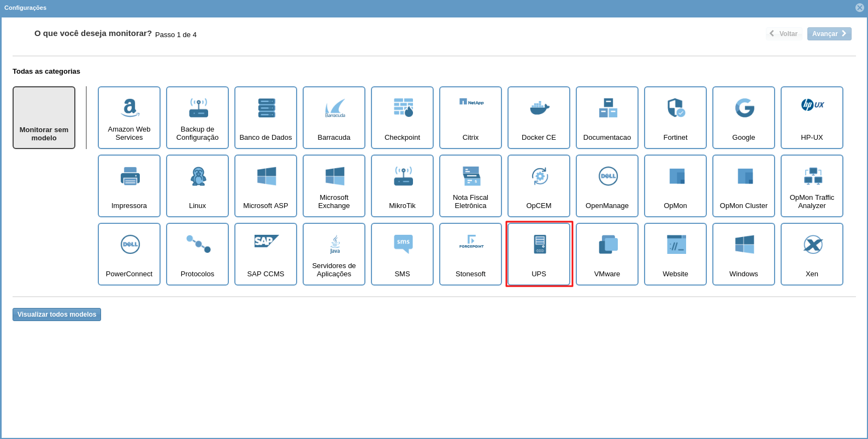Pick the MikroTik router icon
The height and width of the screenshot is (439, 868).
(x=403, y=176)
